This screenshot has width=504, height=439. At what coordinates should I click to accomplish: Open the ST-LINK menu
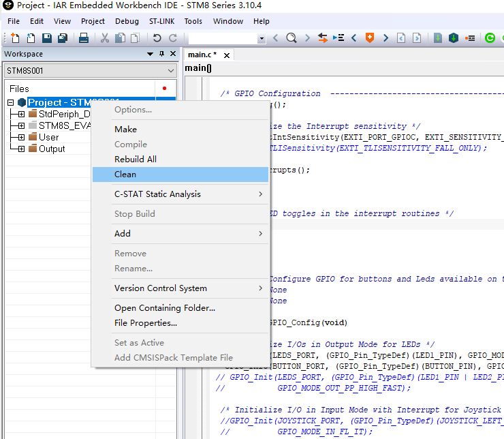click(x=161, y=21)
